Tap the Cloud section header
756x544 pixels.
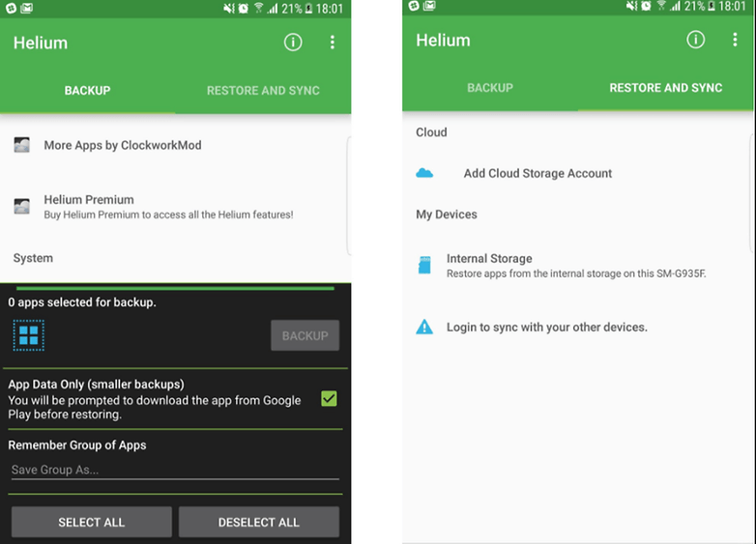(431, 132)
